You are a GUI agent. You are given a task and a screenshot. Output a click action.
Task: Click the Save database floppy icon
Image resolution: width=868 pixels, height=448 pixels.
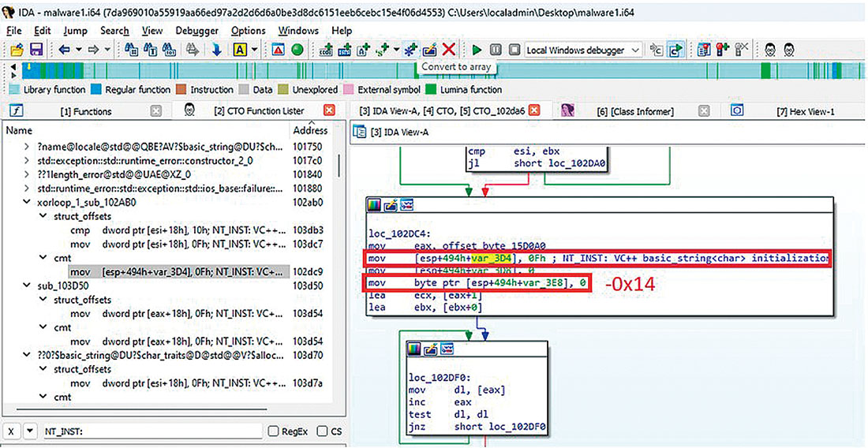click(x=36, y=50)
